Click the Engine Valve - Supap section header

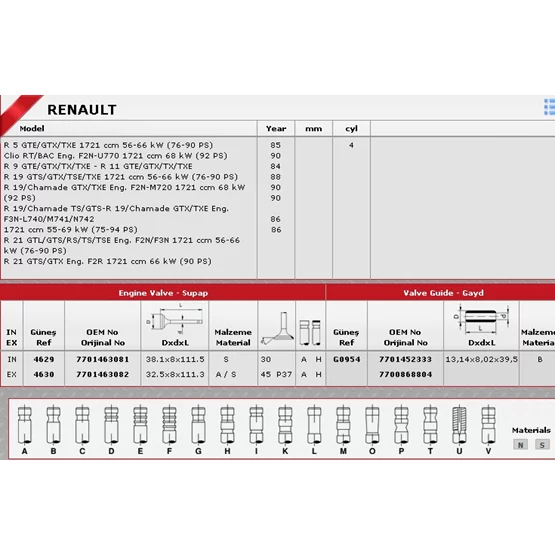163,293
